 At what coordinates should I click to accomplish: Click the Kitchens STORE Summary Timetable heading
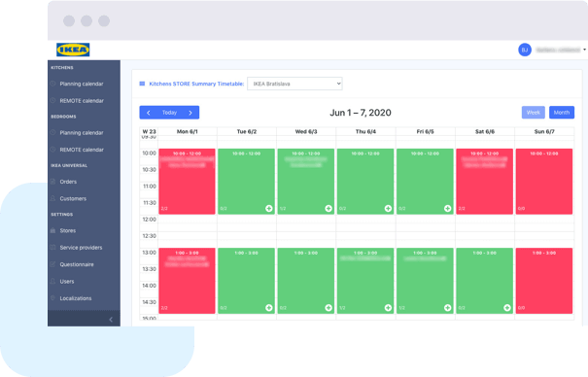[x=196, y=84]
